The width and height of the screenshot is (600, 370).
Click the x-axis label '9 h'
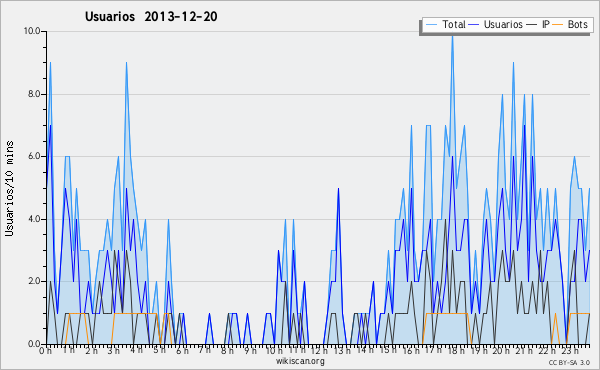click(x=250, y=351)
